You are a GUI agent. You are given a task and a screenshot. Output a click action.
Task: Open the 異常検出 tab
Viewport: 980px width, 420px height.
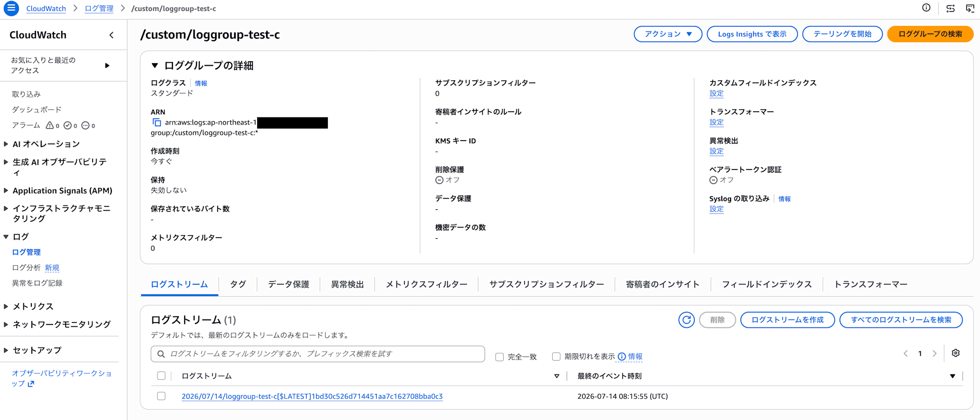pyautogui.click(x=347, y=284)
